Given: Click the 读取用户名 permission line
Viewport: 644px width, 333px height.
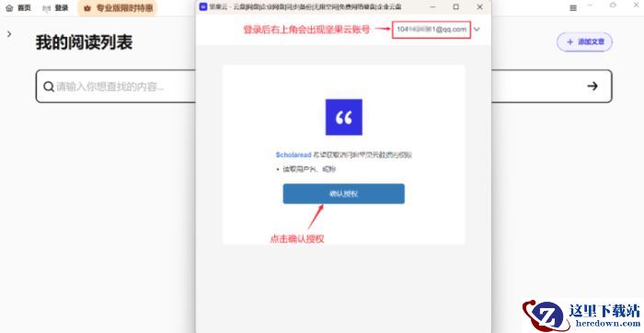Looking at the screenshot, I should click(x=309, y=169).
